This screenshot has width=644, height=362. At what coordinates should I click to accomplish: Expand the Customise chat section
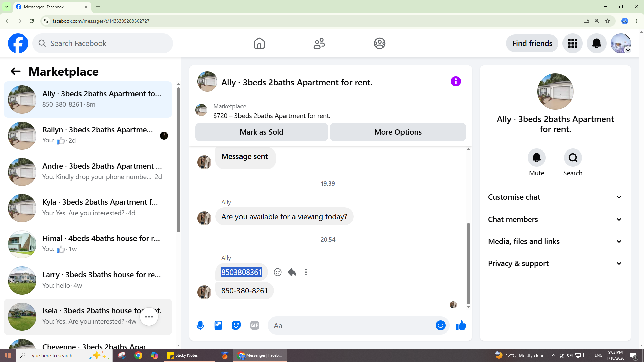(x=555, y=197)
